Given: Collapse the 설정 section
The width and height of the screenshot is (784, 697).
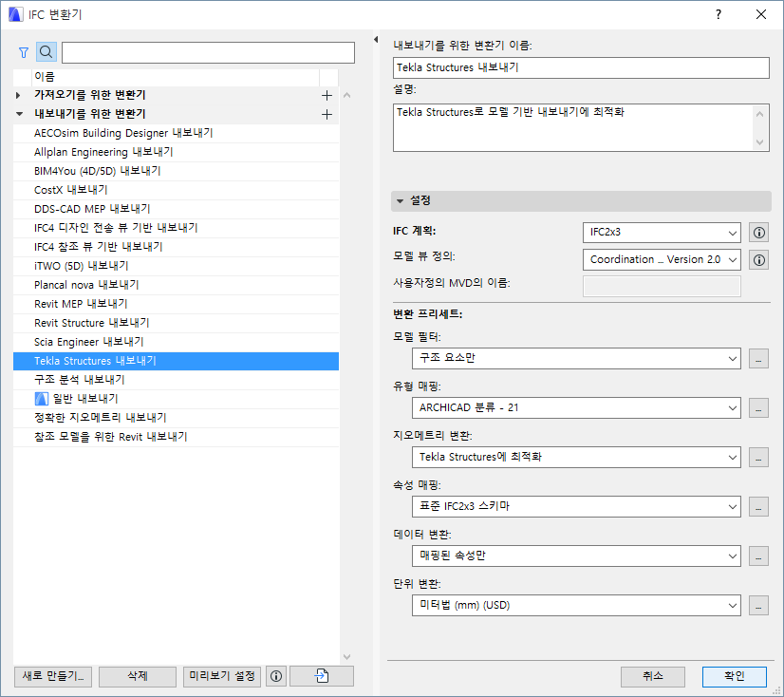Looking at the screenshot, I should [400, 201].
